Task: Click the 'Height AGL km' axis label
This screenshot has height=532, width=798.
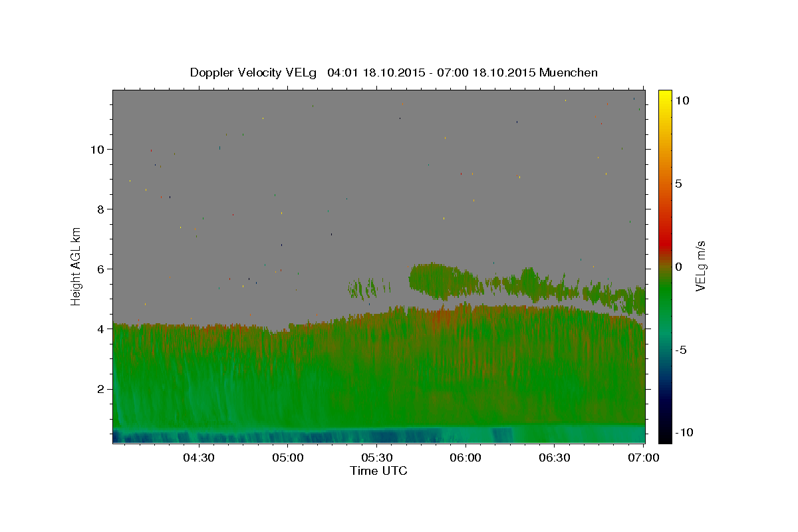Action: click(x=76, y=266)
